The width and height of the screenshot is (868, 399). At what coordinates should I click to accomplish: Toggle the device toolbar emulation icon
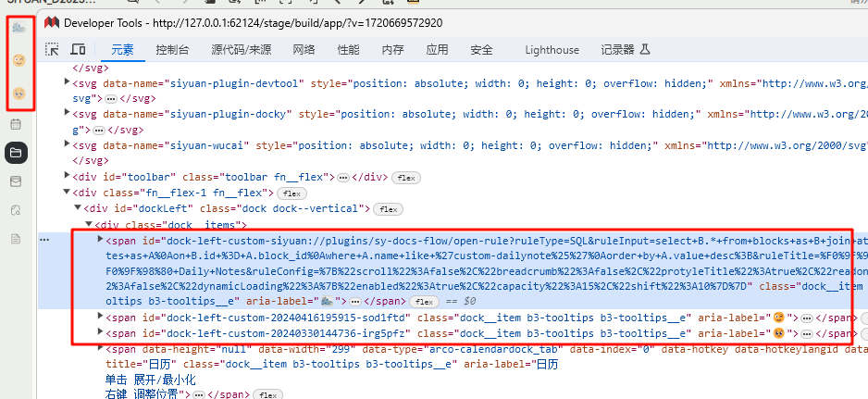pyautogui.click(x=78, y=49)
